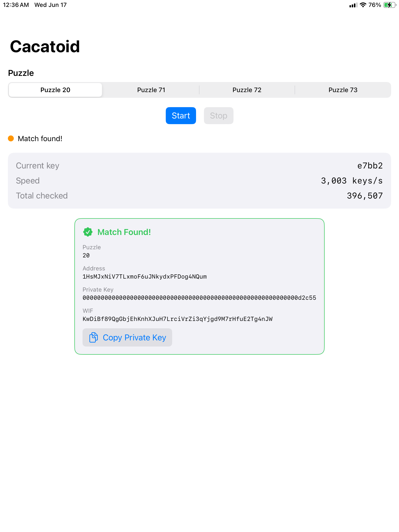Viewport: 399px width, 532px height.
Task: Start the key search
Action: pos(181,116)
